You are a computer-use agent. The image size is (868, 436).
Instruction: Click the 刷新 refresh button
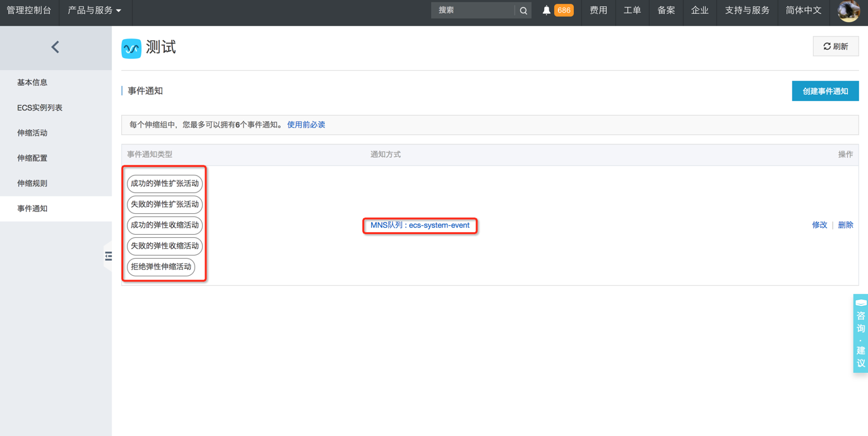tap(836, 47)
